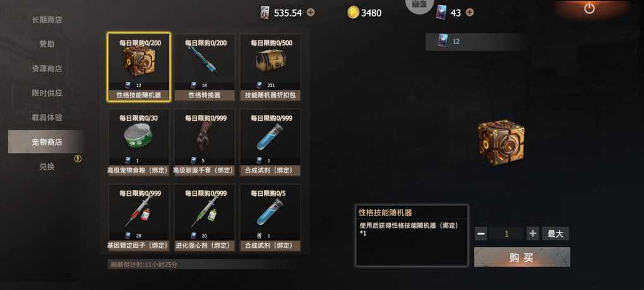Screen dimensions: 644x290
Task: Add more of the 535.54 currency via plus
Action: pos(311,13)
